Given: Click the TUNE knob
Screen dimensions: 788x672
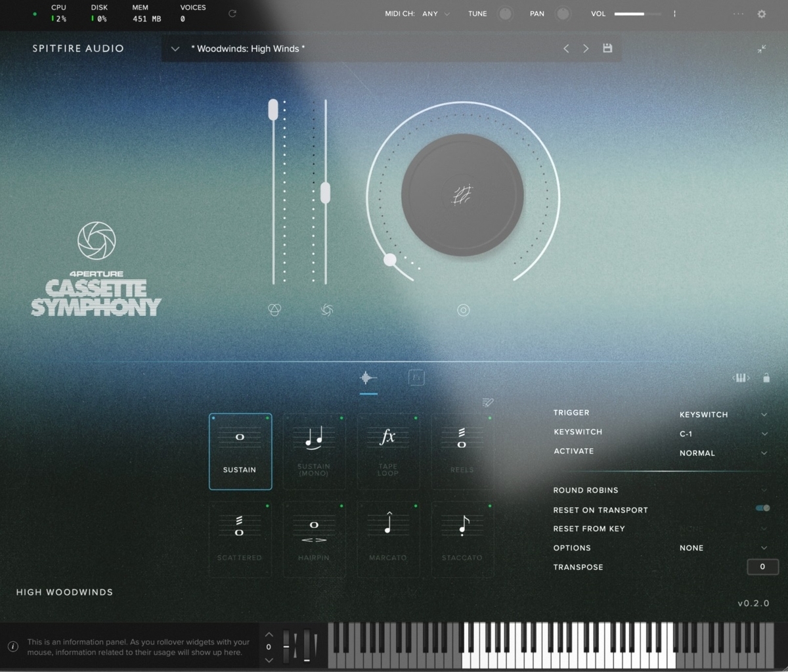Looking at the screenshot, I should click(505, 14).
